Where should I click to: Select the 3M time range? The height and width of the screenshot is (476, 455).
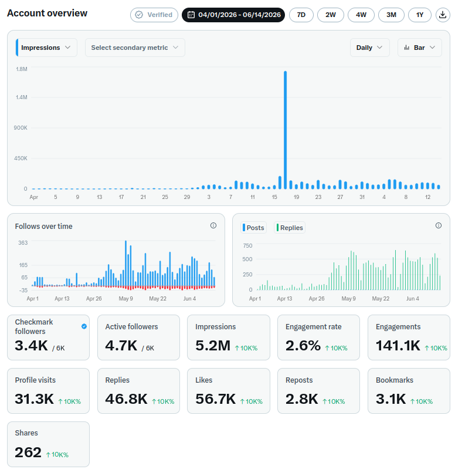391,15
